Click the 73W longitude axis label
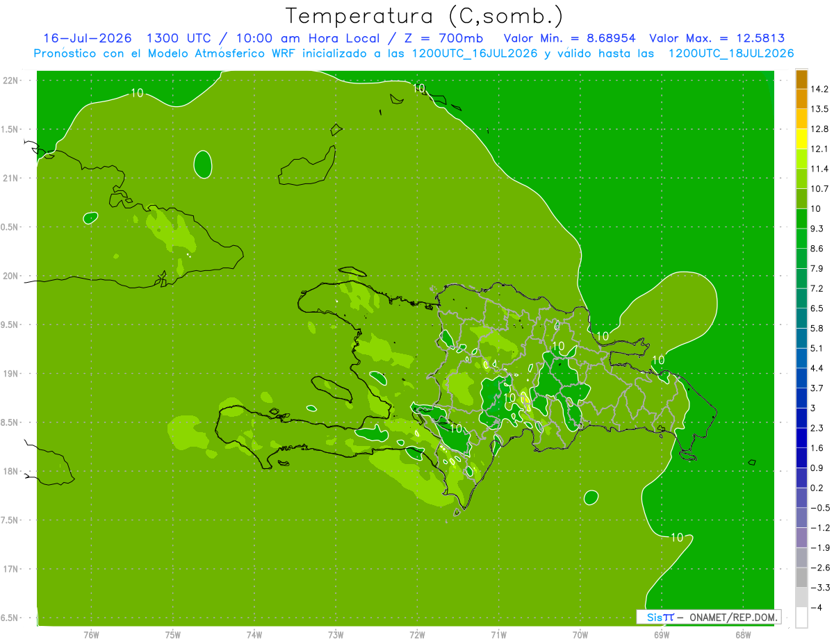 click(x=336, y=634)
